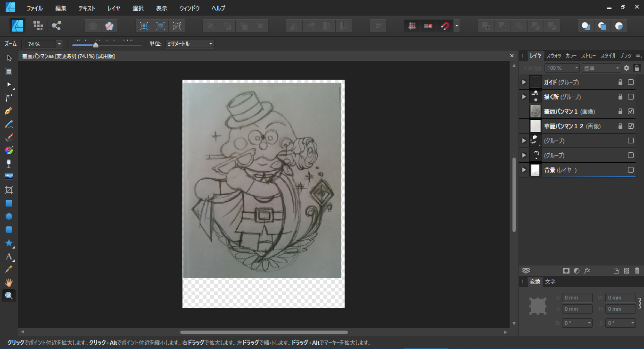The height and width of the screenshot is (349, 644).
Task: Switch to Pixel Persona
Action: [38, 25]
